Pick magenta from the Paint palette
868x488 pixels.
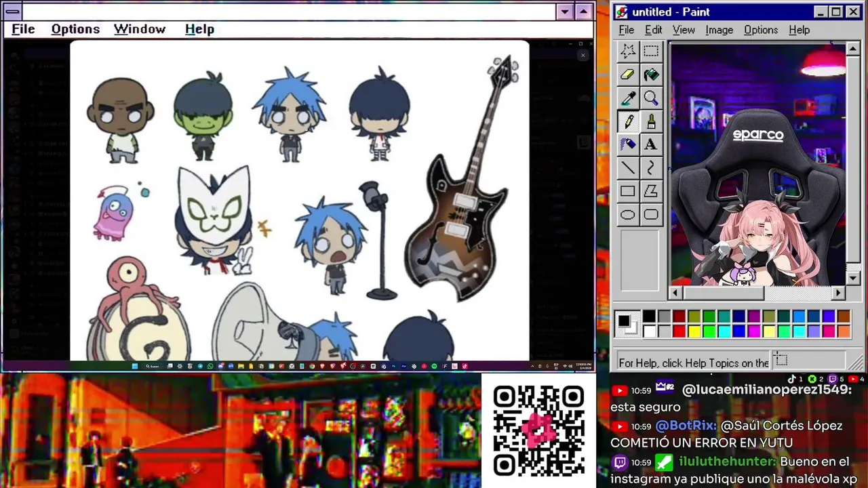753,331
